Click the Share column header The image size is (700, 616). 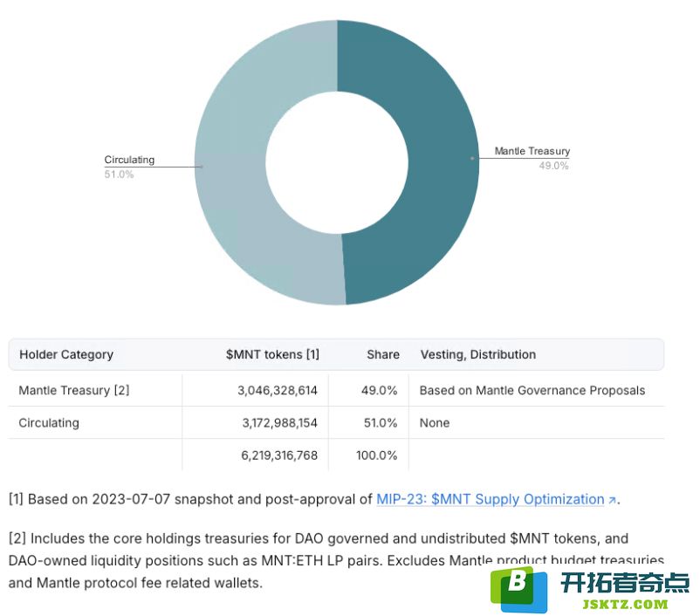[383, 354]
